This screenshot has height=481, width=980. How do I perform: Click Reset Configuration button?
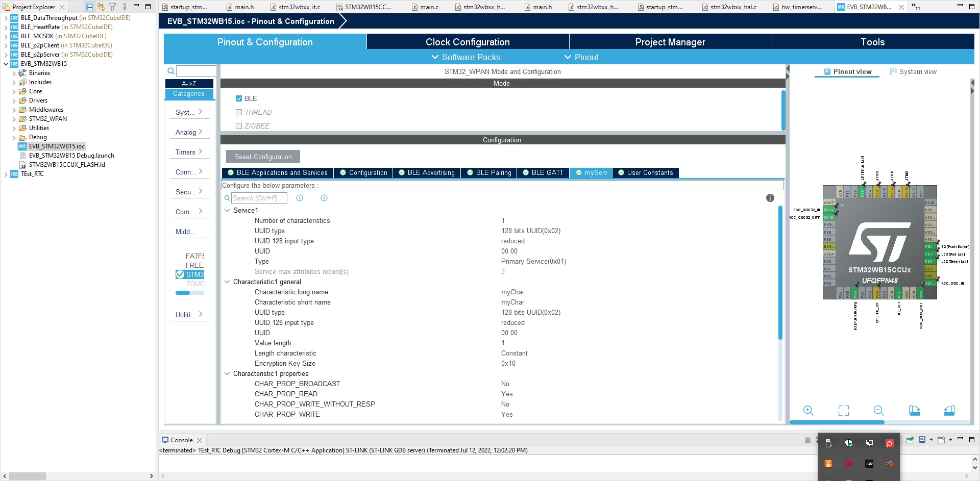(263, 157)
